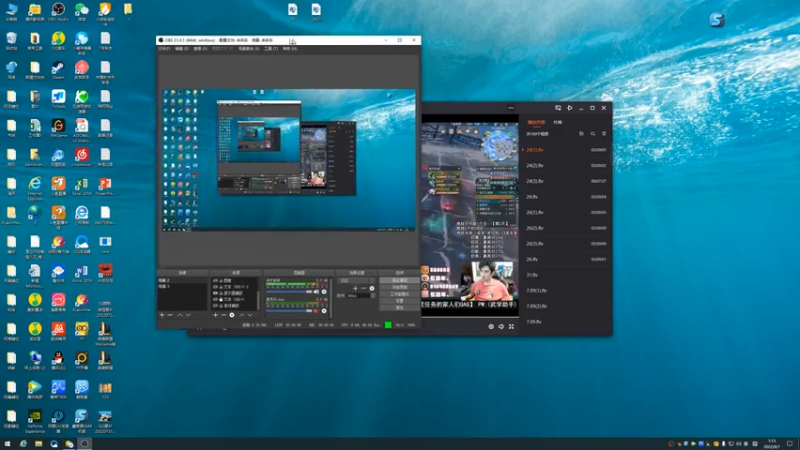Open WeGame desktop shortcut

58,128
